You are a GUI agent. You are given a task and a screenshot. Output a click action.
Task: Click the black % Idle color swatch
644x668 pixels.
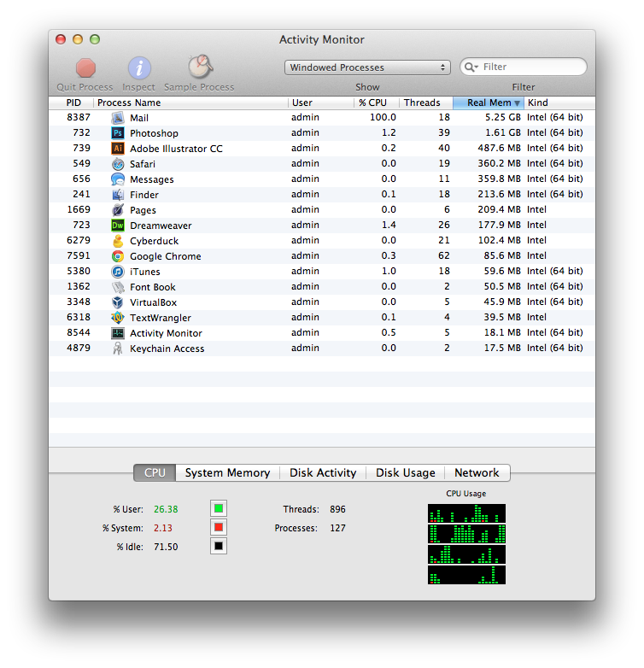[x=219, y=546]
